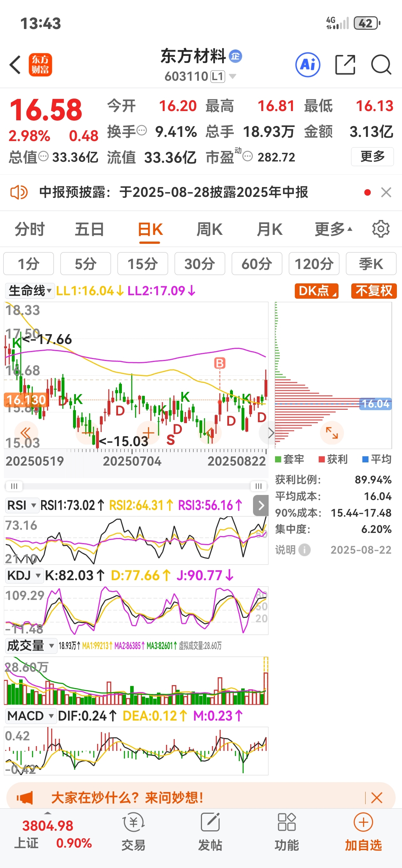Open the 发帖 post icon

click(210, 822)
